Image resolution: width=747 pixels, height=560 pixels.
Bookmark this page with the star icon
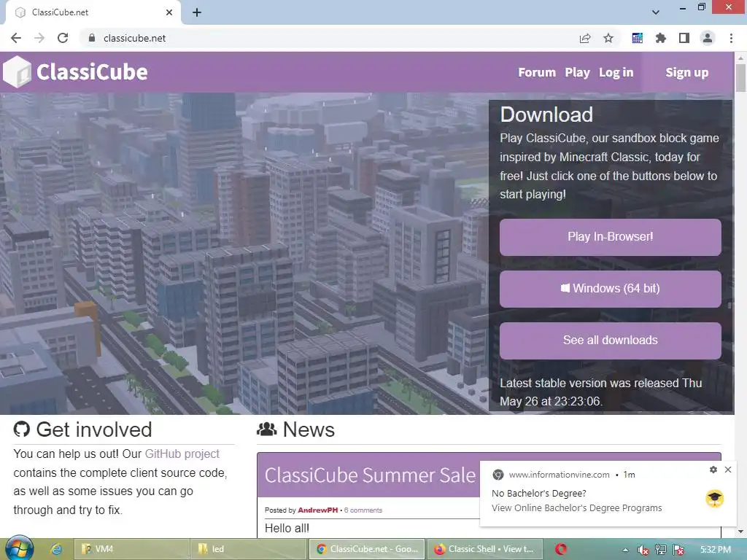pyautogui.click(x=608, y=38)
